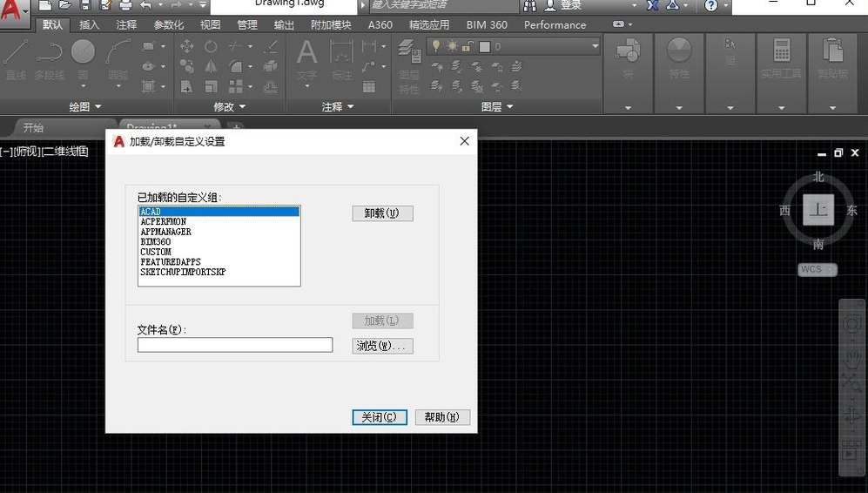Screen dimensions: 868x493
Task: Open Layer Properties (图层特性) icon
Action: coord(410,65)
